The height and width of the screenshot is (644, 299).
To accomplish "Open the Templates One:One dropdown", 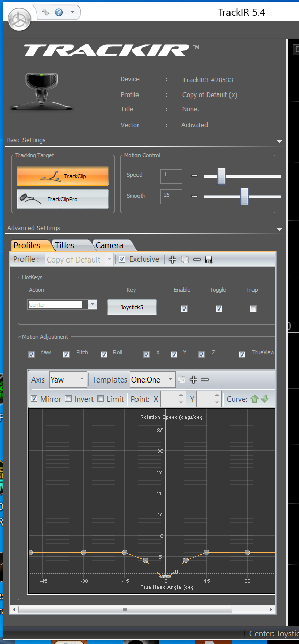I will click(153, 380).
